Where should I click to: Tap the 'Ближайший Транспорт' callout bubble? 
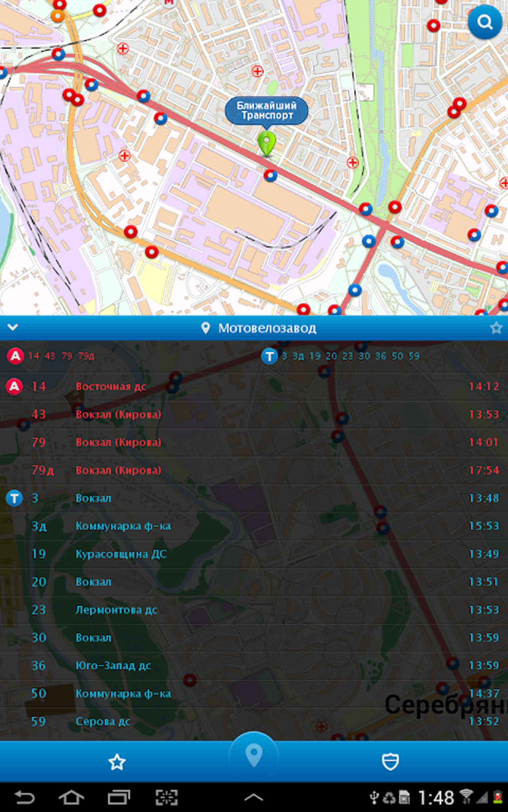(266, 110)
